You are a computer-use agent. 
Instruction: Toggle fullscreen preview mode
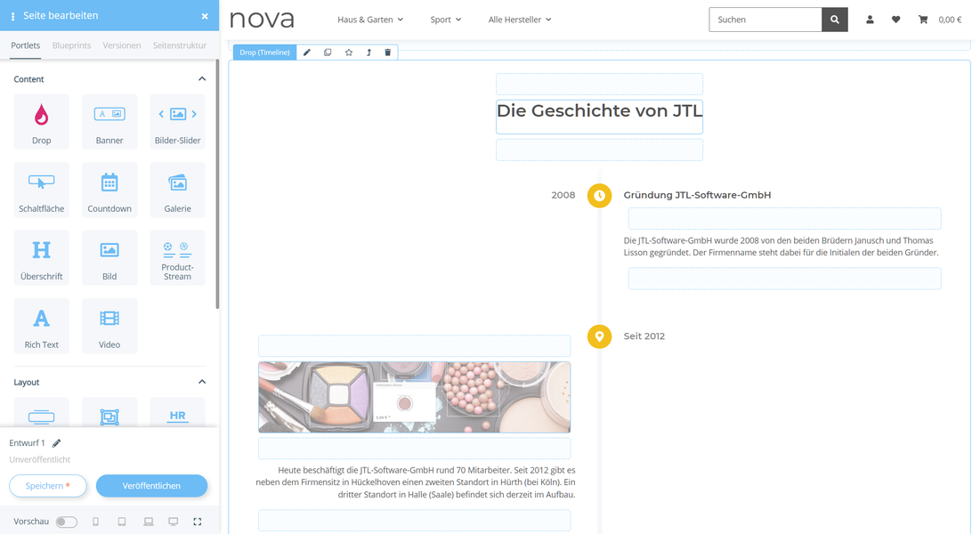[x=198, y=522]
